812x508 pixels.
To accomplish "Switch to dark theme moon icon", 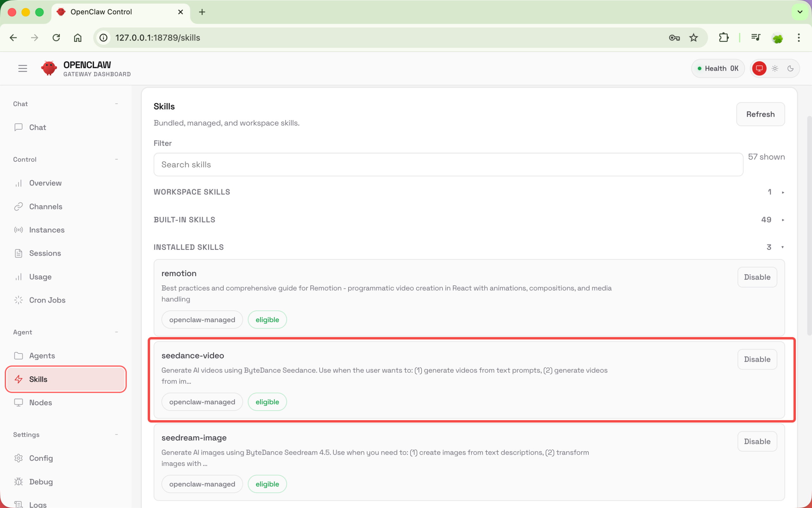I will click(790, 68).
